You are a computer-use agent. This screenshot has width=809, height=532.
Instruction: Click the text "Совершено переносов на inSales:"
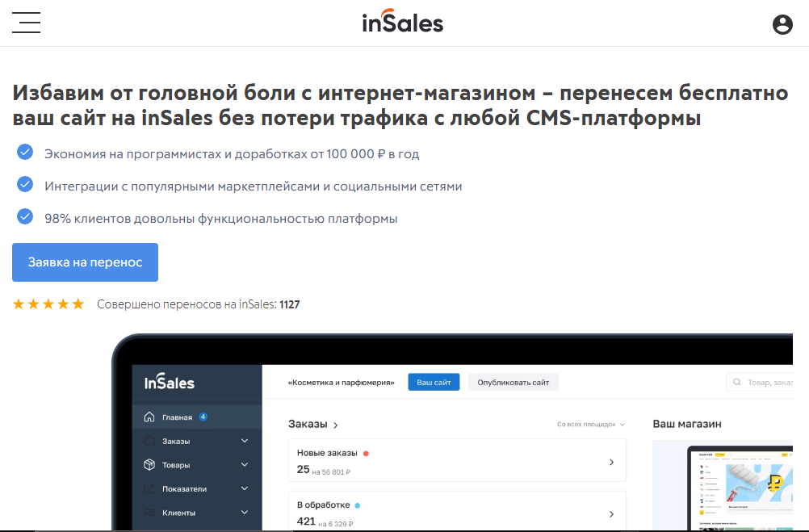(187, 304)
